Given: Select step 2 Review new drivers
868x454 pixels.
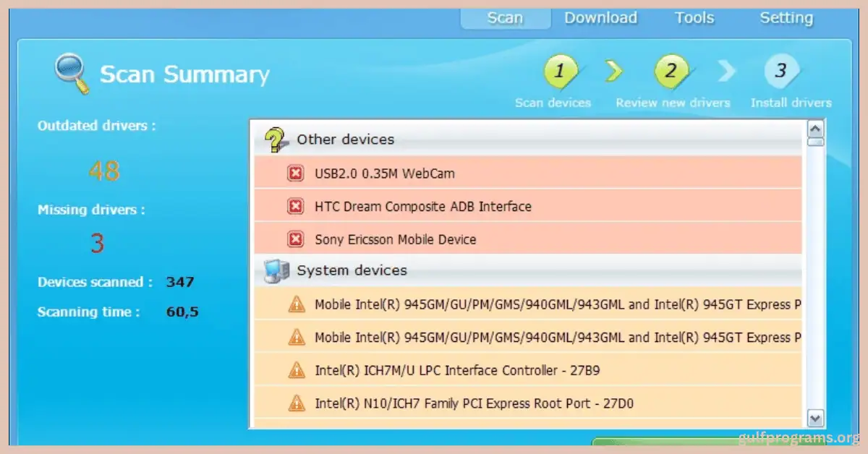Looking at the screenshot, I should [x=671, y=72].
